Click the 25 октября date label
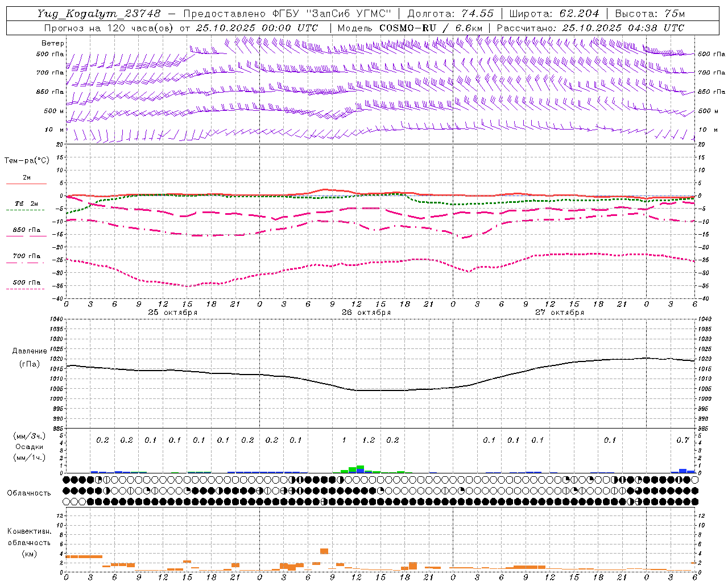Image resolution: width=728 pixels, height=582 pixels. pos(173,313)
